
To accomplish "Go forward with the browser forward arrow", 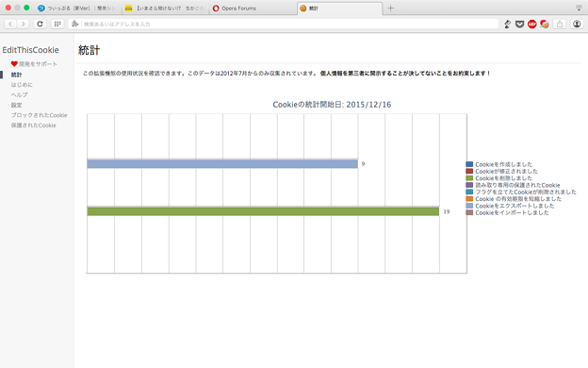I will click(x=24, y=24).
